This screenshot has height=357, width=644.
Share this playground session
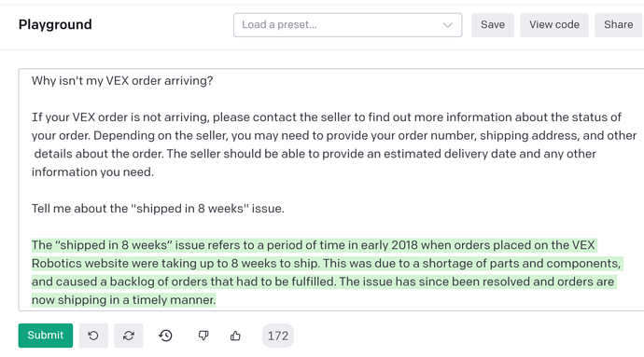619,25
